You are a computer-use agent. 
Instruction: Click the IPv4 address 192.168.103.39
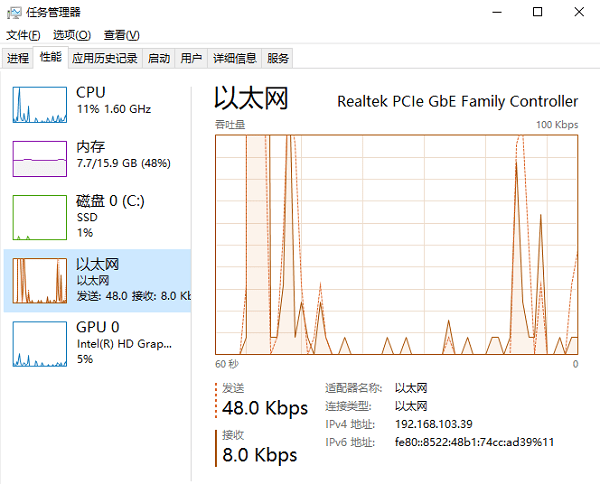[434, 424]
